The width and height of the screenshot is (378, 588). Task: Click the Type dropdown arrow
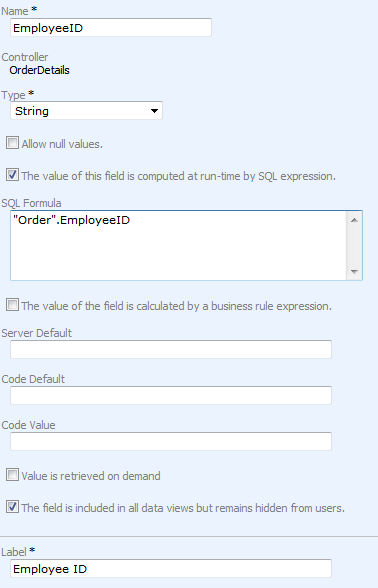click(154, 111)
